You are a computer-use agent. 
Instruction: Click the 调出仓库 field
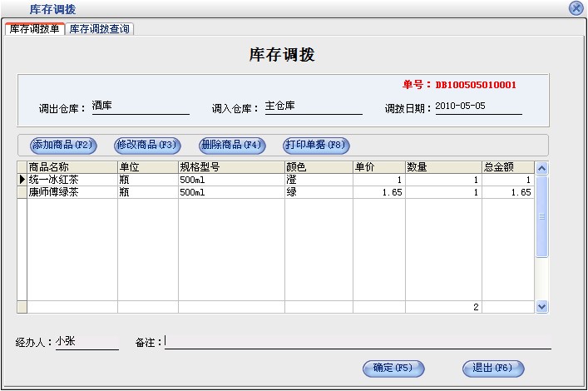(140, 107)
